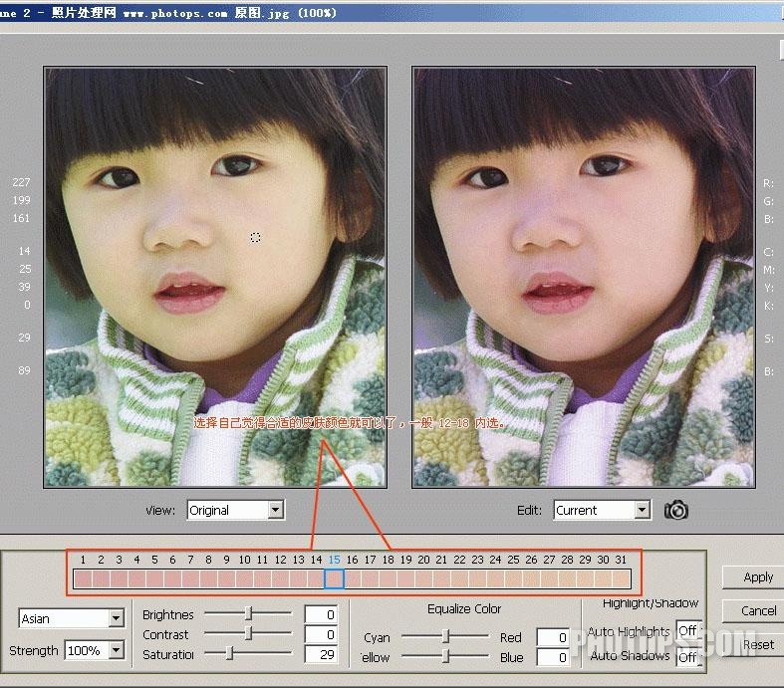Click the Equalize Color label
The image size is (784, 688).
(x=464, y=608)
